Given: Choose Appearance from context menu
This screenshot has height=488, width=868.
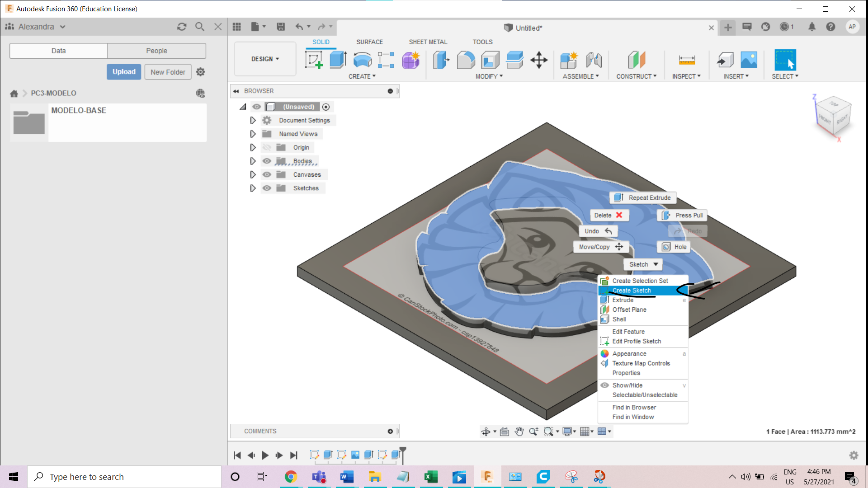Looking at the screenshot, I should (643, 354).
